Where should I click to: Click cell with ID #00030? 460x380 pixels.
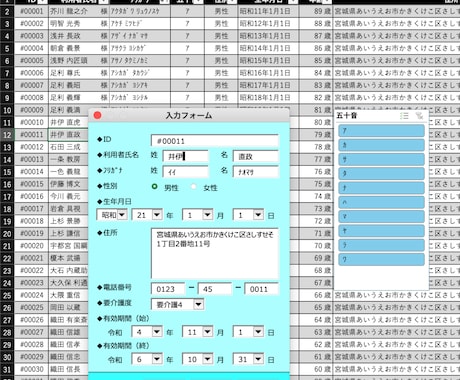[x=32, y=369]
